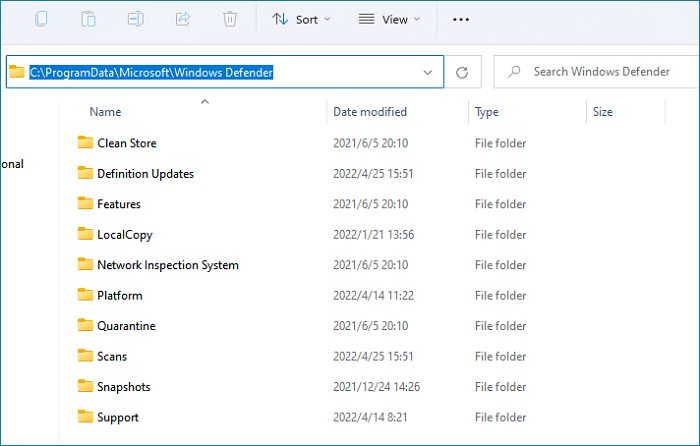Click the Type column header
700x446 pixels.
tap(487, 112)
